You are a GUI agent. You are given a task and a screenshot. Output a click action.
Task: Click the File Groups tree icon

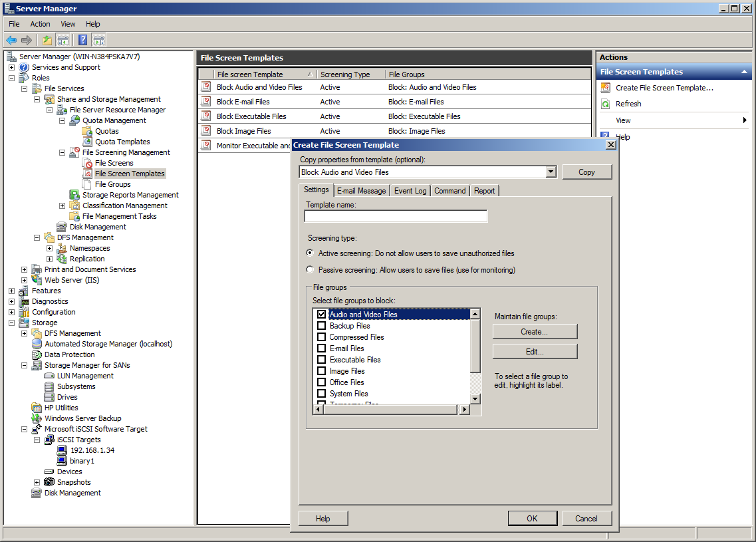click(x=87, y=184)
